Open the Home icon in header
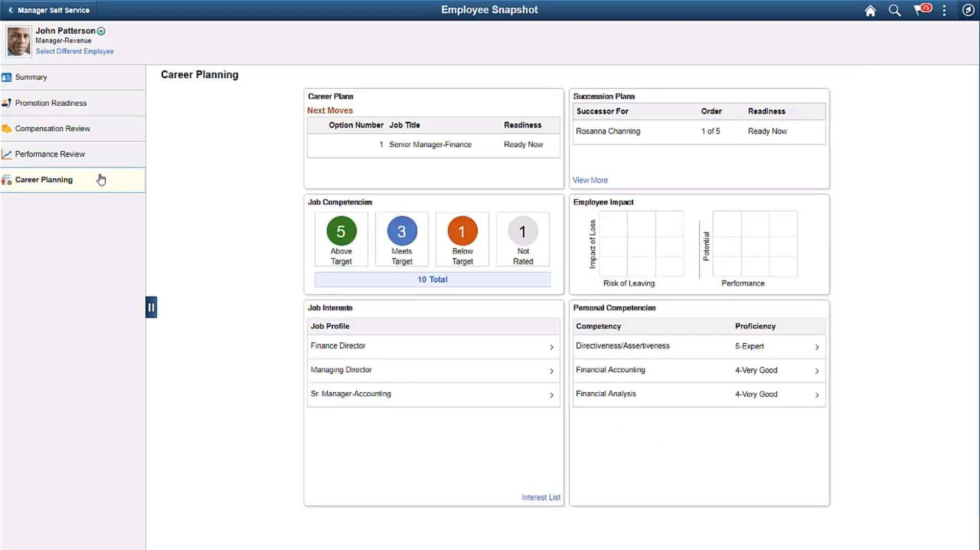980x550 pixels. click(x=870, y=10)
